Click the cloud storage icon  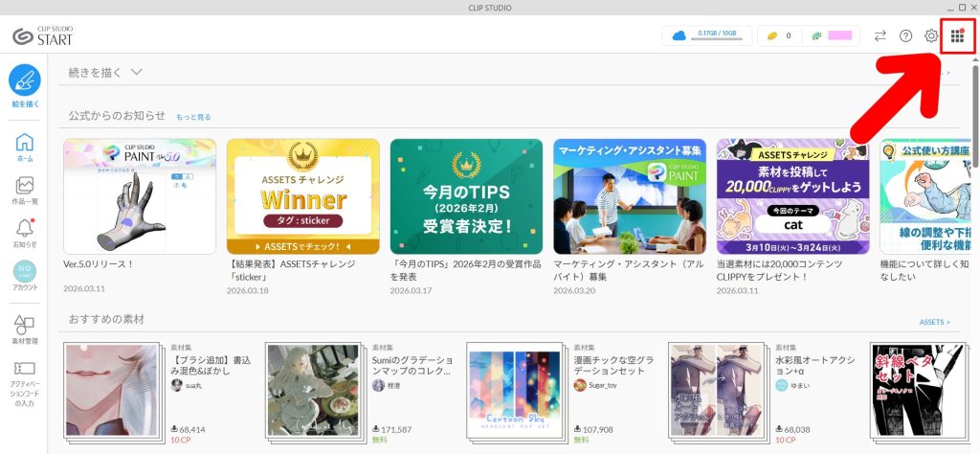679,35
